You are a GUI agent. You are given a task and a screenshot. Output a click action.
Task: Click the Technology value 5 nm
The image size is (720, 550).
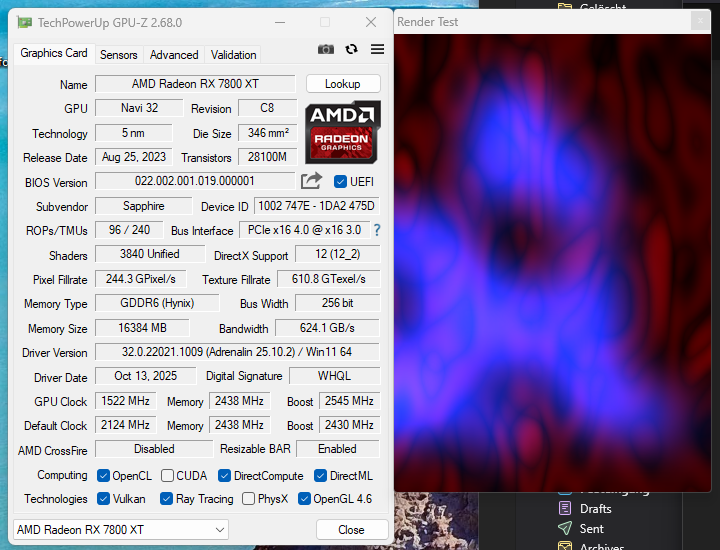[x=133, y=133]
